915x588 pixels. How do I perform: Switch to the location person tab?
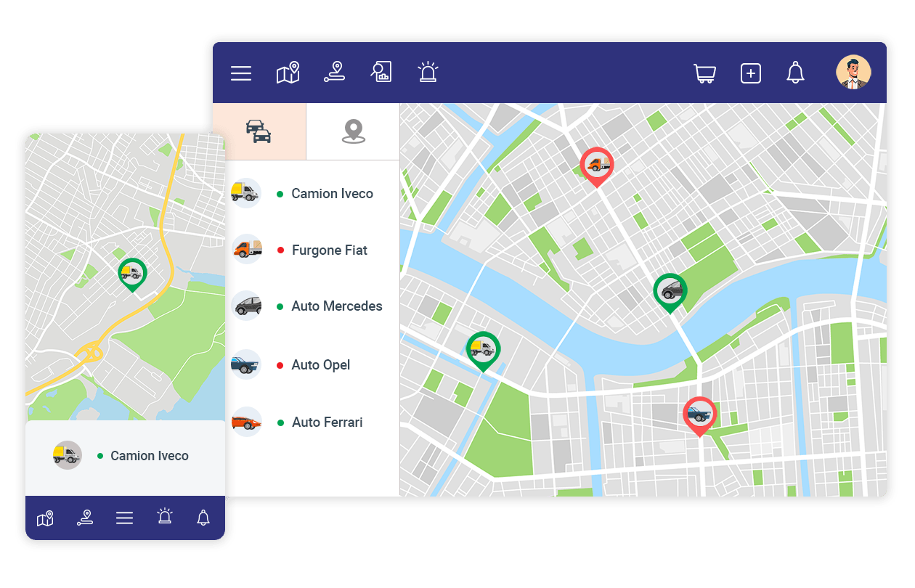click(352, 131)
